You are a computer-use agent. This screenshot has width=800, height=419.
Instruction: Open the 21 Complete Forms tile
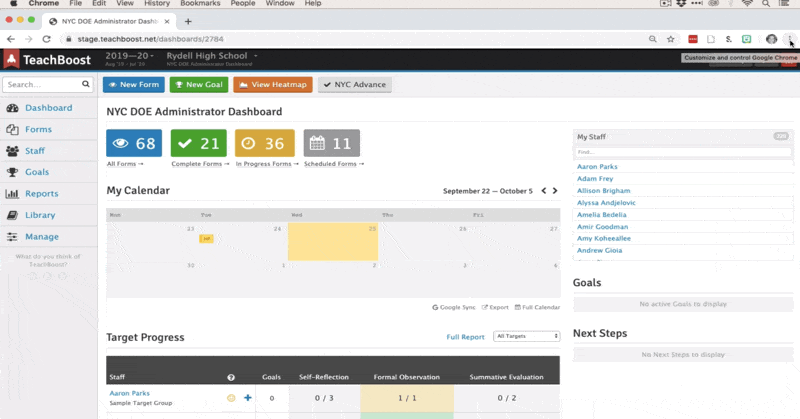(x=198, y=143)
